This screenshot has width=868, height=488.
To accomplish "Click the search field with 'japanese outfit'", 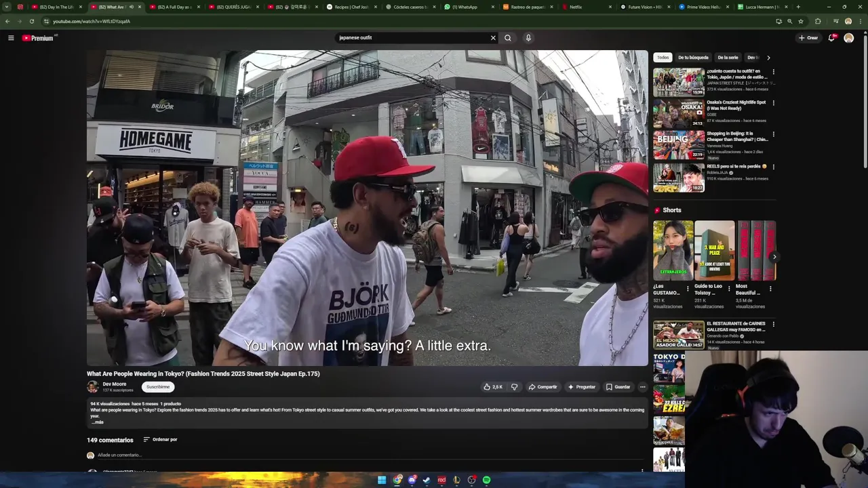I will coord(412,38).
